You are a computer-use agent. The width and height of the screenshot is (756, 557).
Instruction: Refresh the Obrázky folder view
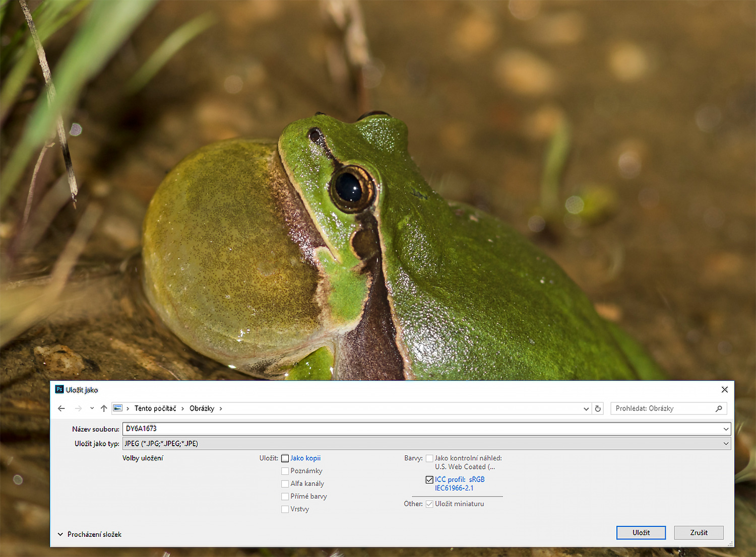pos(598,408)
